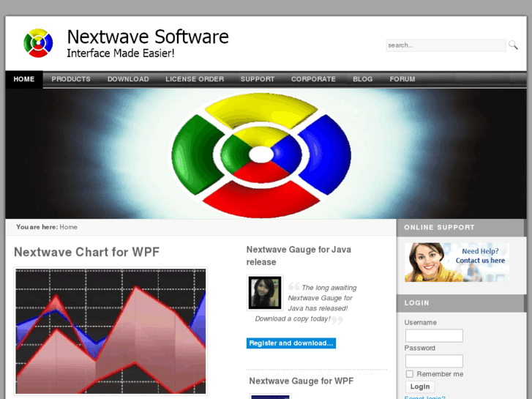Enable the Remember me checkbox
The image size is (532, 399).
pos(410,374)
